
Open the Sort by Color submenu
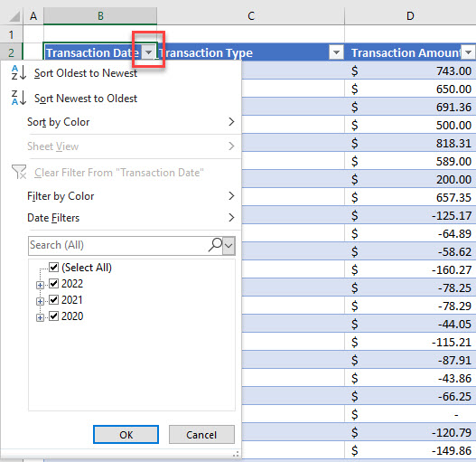(x=131, y=122)
